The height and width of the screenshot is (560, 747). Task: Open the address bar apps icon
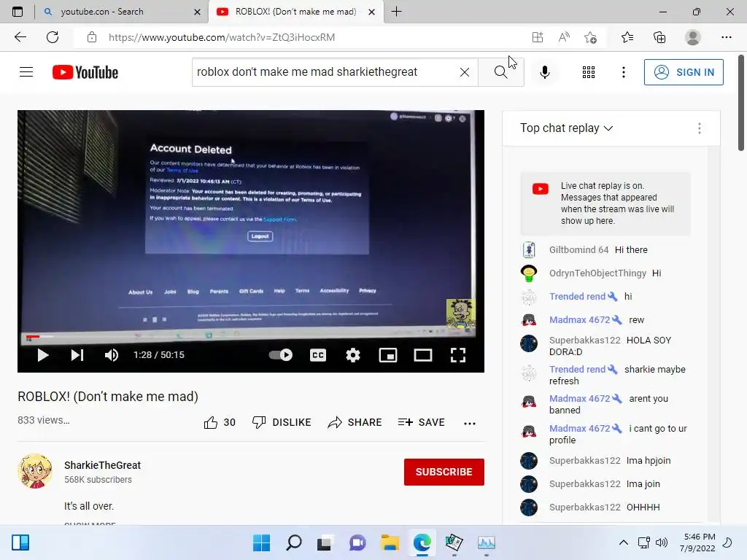[538, 37]
